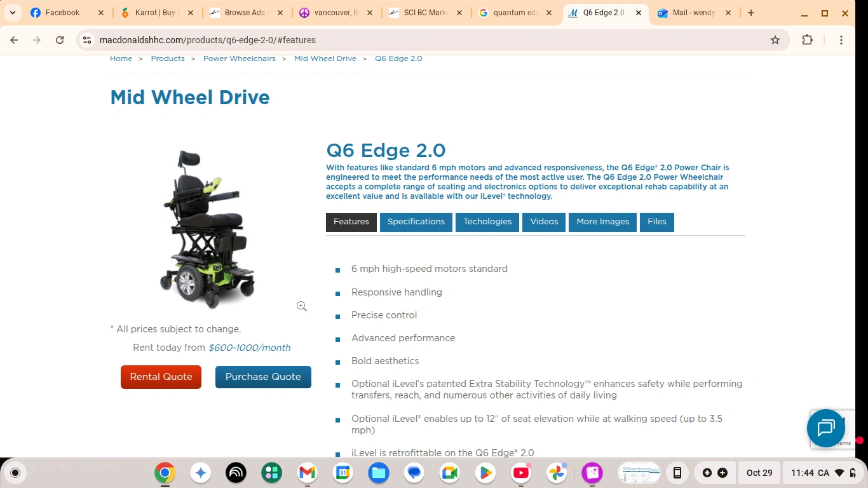Go to Power Wheelchairs breadcrumb link
868x488 pixels.
[240, 58]
